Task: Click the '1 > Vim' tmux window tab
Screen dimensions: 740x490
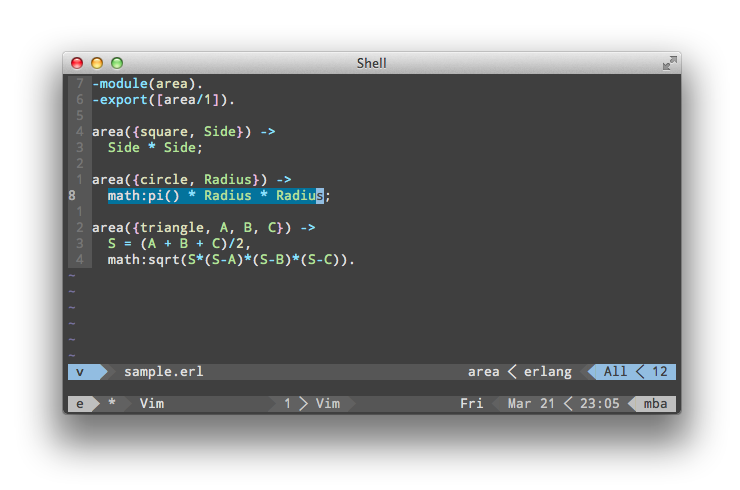Action: click(x=312, y=404)
